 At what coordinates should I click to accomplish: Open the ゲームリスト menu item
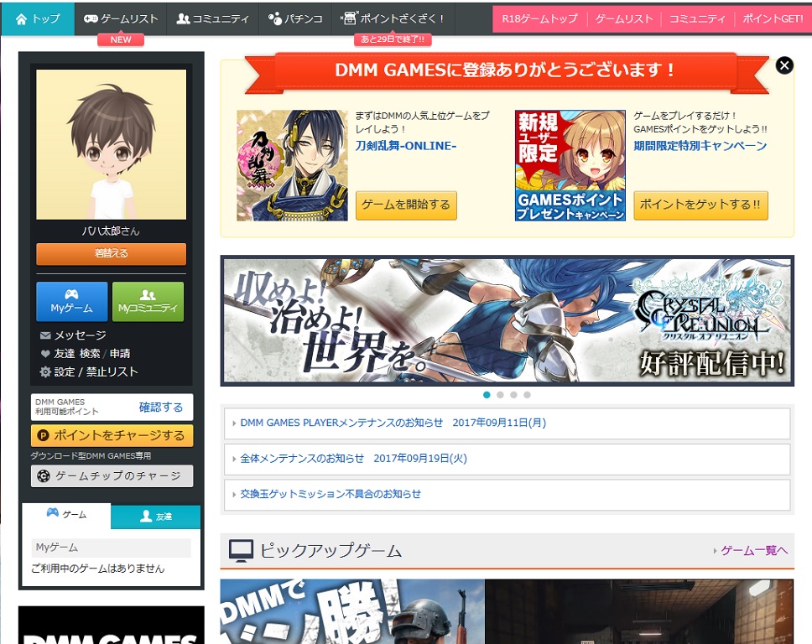121,18
